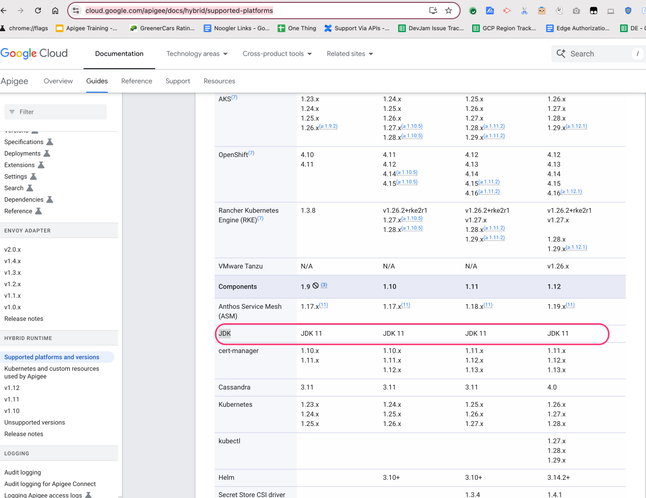Screen dimensions: 646x498
Task: Open the blue shield extension icon
Action: 628,11
